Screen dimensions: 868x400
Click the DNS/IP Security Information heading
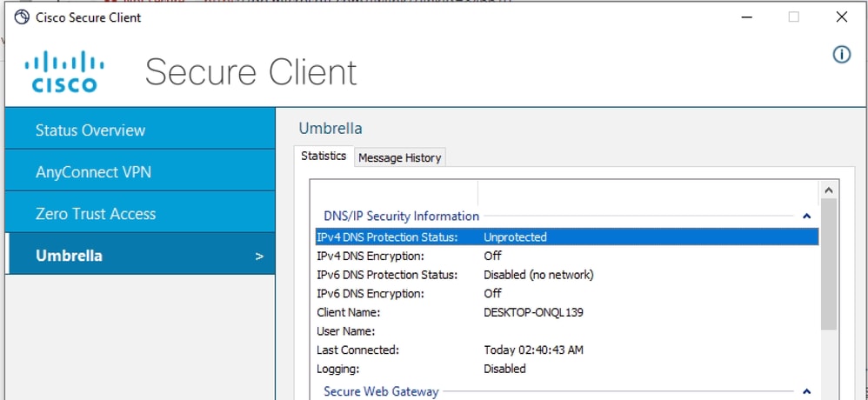pos(401,216)
